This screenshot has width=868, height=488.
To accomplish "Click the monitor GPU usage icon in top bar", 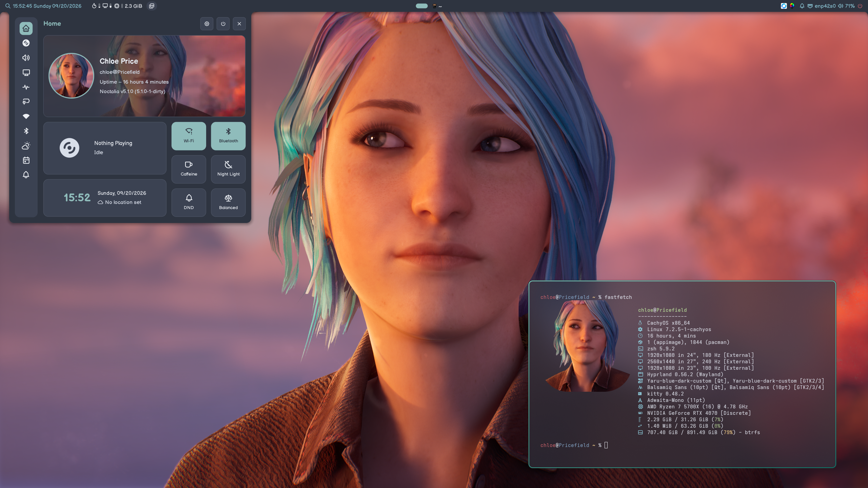I will coord(105,6).
